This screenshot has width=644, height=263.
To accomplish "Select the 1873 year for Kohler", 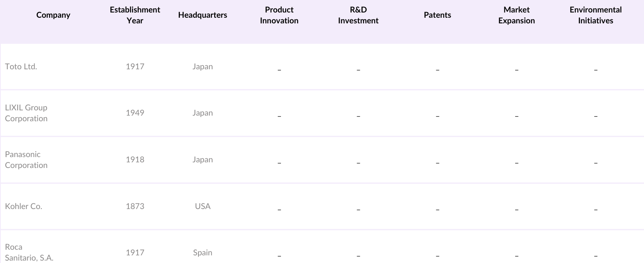I will point(135,206).
